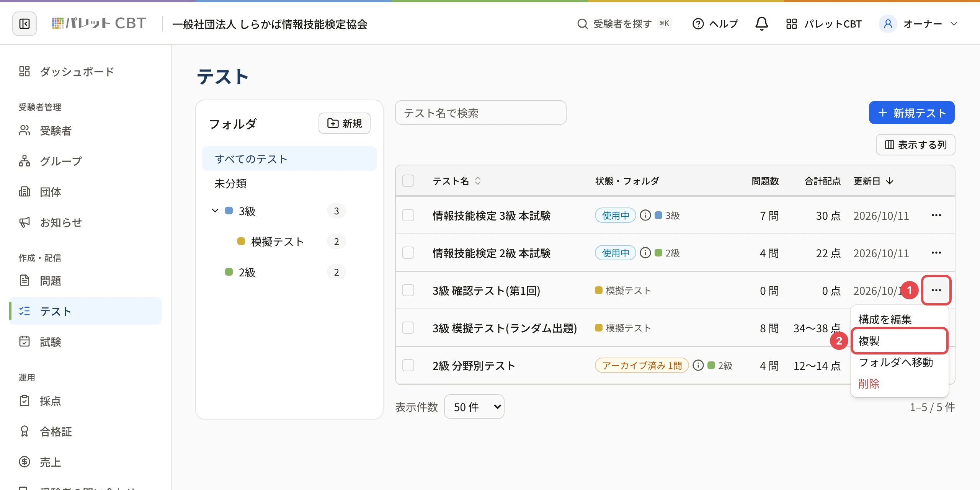Check the 3級 模擬テスト(ランダム出題) row checkbox
This screenshot has height=490, width=980.
408,328
